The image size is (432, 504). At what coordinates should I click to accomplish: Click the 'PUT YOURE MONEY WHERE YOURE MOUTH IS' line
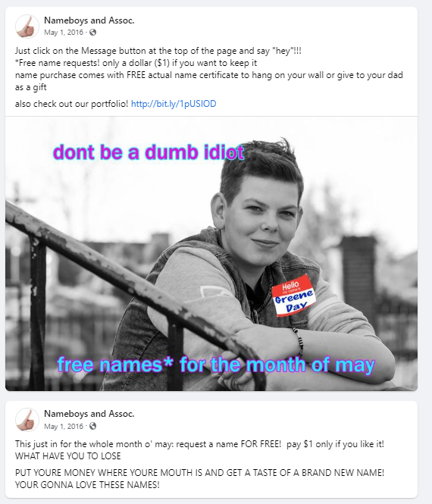(199, 473)
